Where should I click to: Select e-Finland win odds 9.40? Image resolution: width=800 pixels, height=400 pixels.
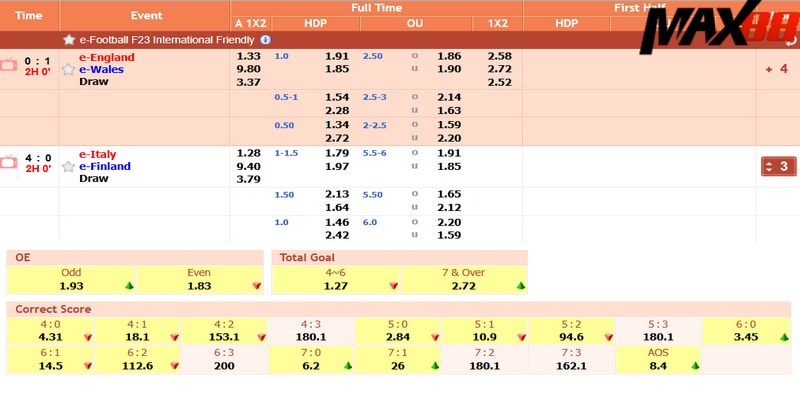[249, 166]
